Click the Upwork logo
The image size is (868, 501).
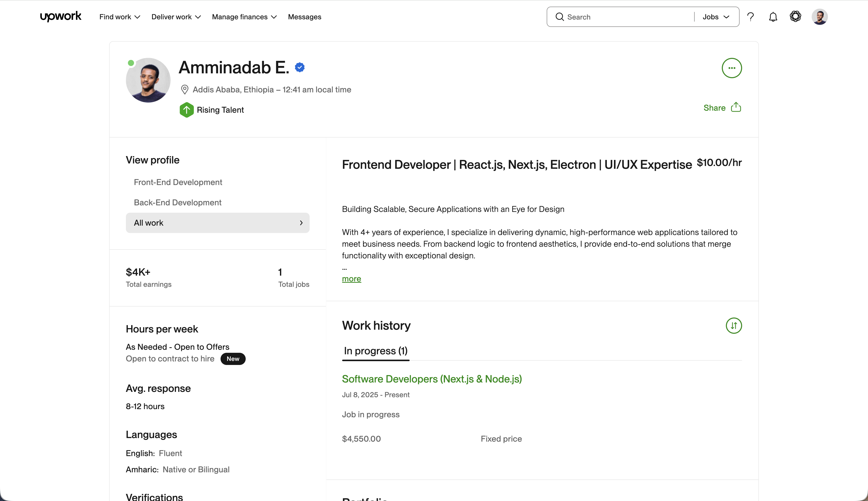[x=61, y=16]
